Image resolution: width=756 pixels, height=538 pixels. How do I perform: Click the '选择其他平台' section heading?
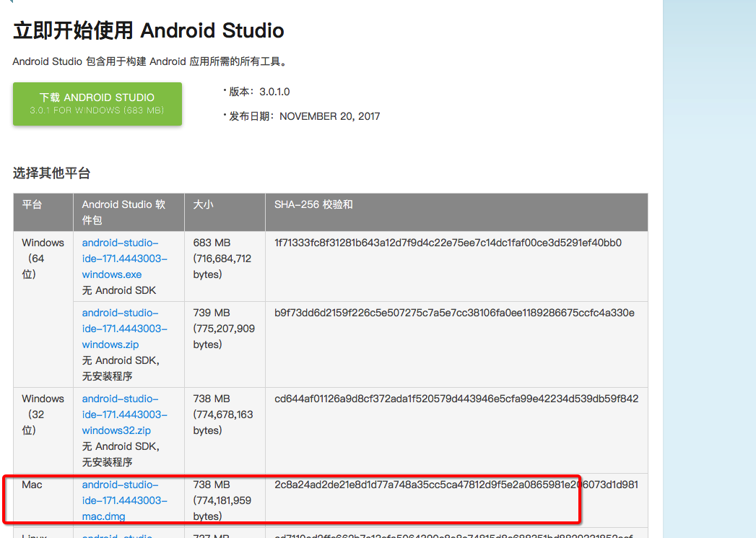(51, 173)
